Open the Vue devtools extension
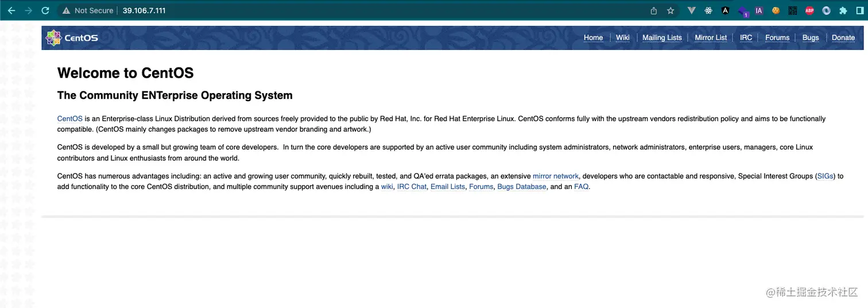The width and height of the screenshot is (868, 308). point(692,10)
